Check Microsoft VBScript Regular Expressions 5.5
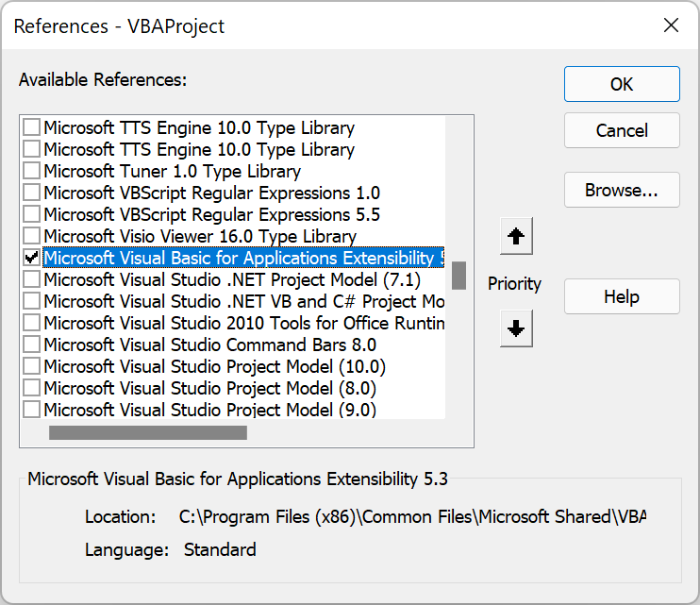The width and height of the screenshot is (700, 605). [x=32, y=214]
